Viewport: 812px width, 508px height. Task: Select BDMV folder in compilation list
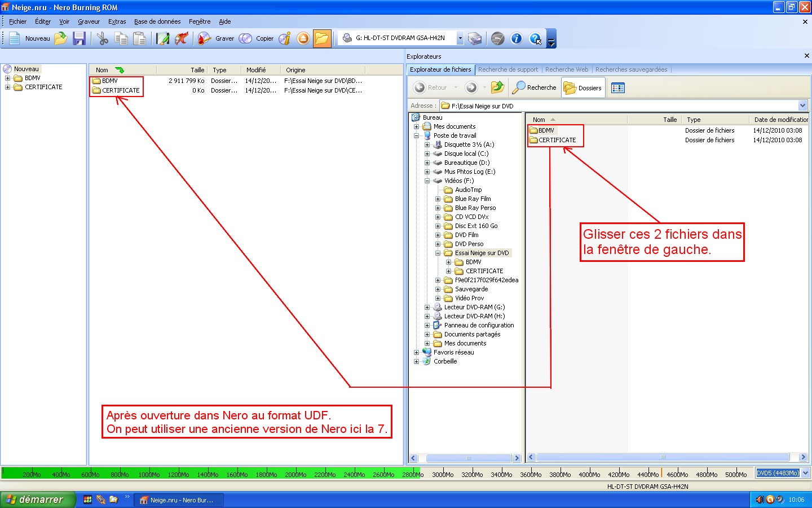pyautogui.click(x=110, y=81)
